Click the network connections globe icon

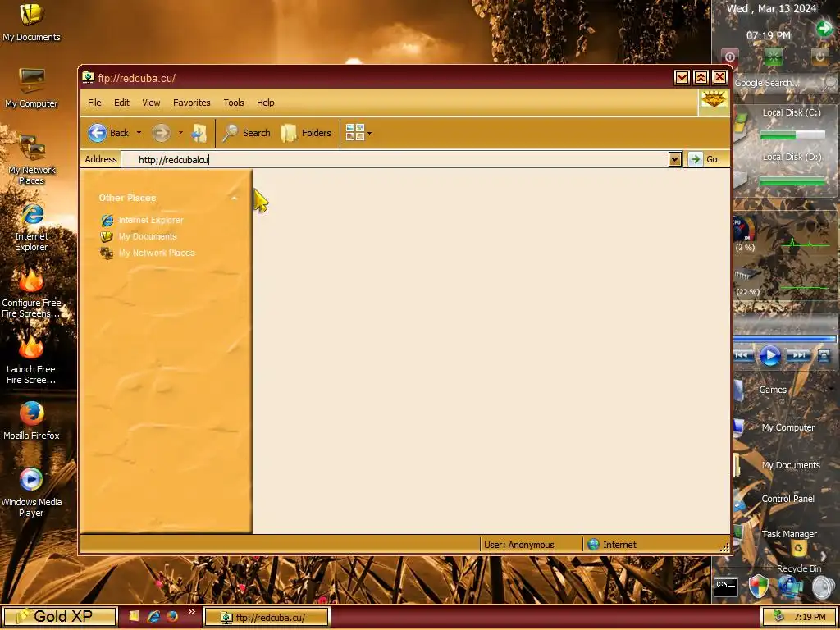[790, 586]
